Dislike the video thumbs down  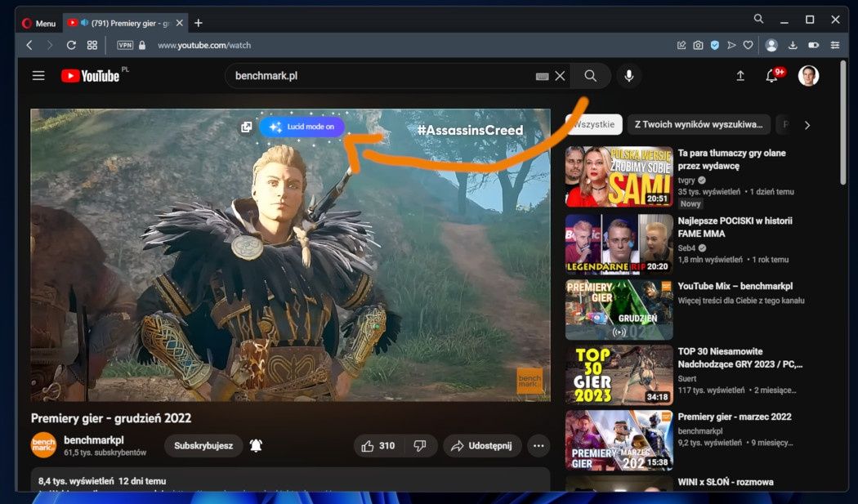(420, 445)
